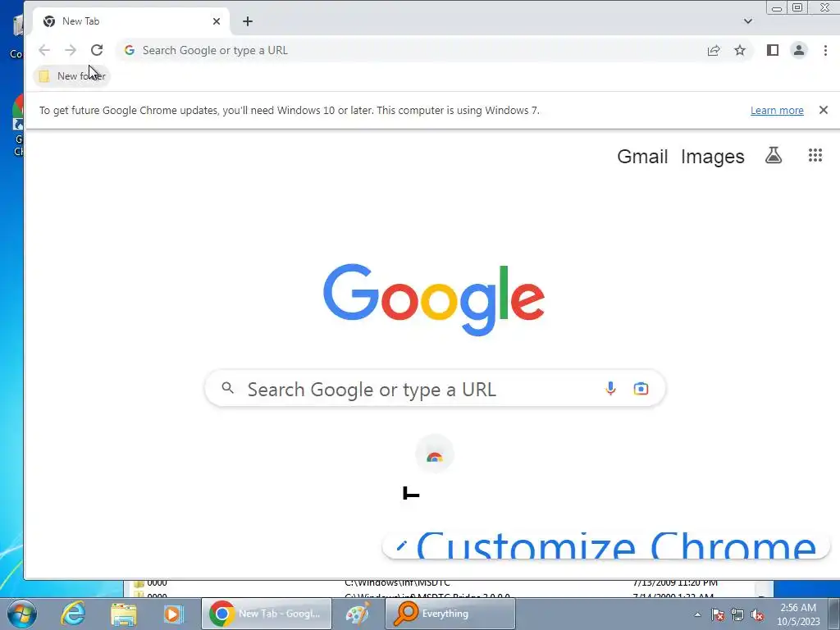
Task: Click the Google search box
Action: coord(435,388)
